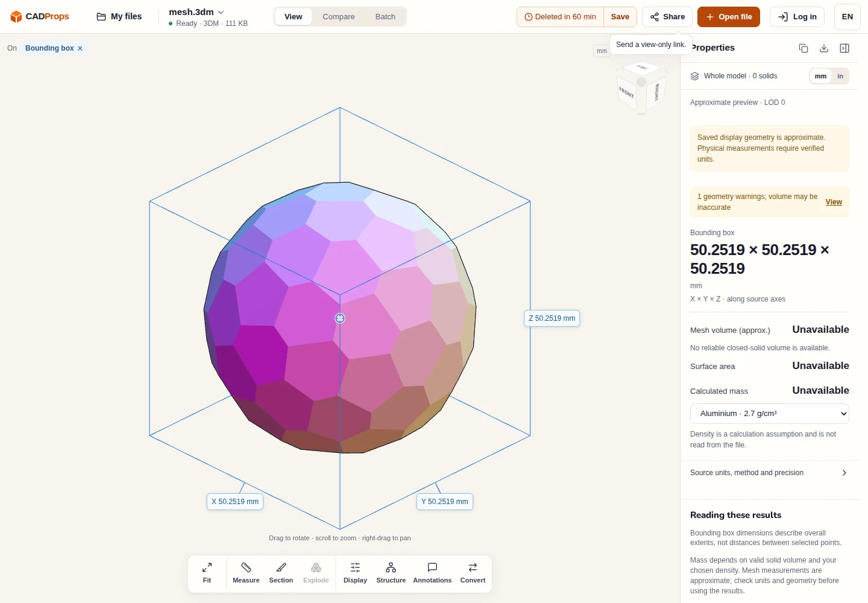Click the rotation pivot target in the viewport

coord(340,318)
